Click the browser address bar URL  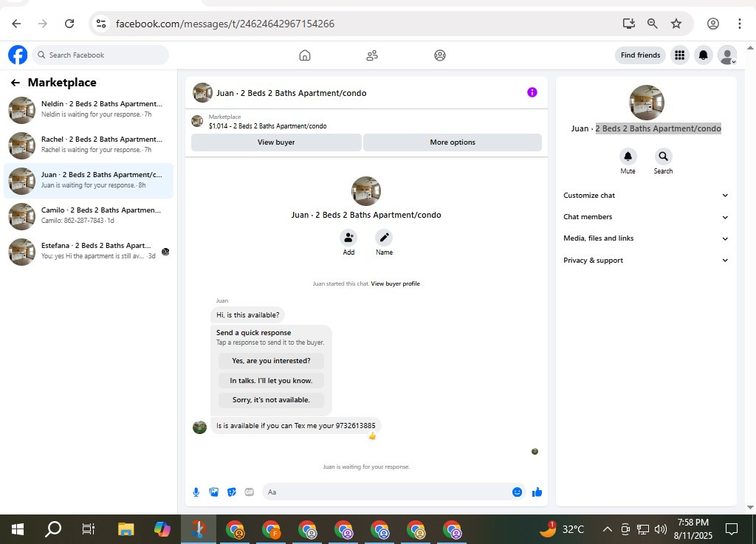point(224,24)
